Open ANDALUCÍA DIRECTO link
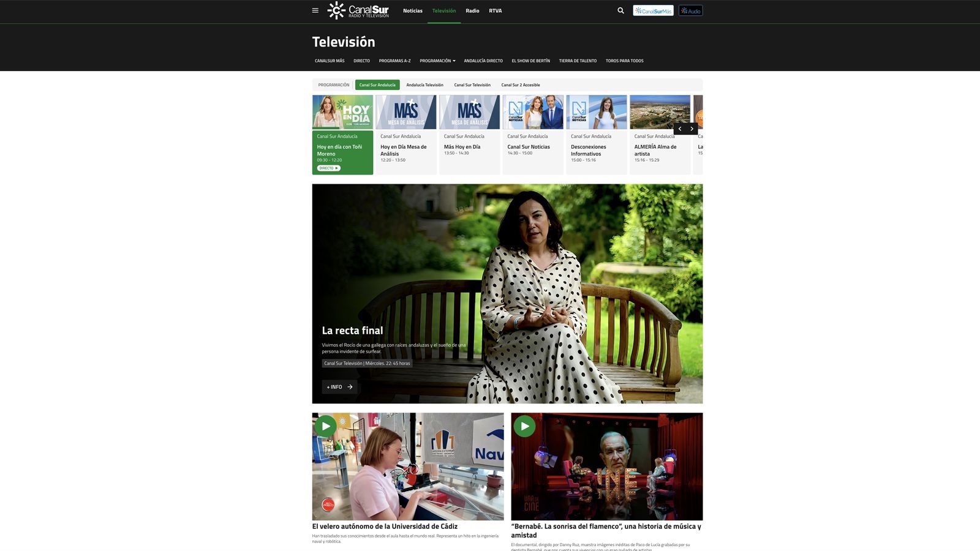Screen dimensions: 980x551 click(x=483, y=61)
